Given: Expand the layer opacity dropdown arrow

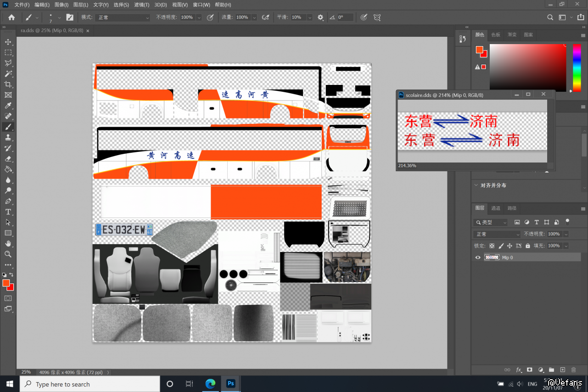Looking at the screenshot, I should click(x=566, y=234).
